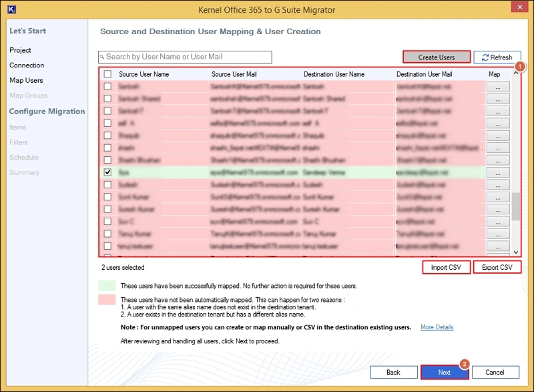Sort by Source User Name column header
This screenshot has height=392, width=534.
(x=144, y=74)
